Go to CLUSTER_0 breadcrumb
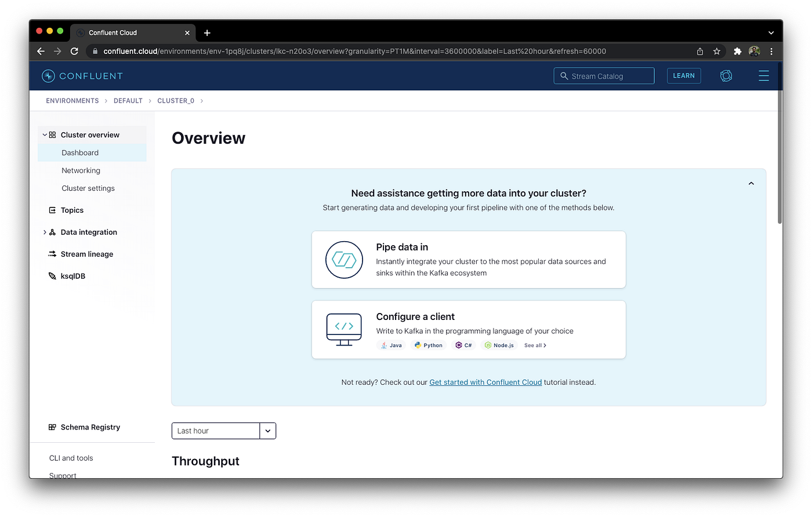 (x=176, y=101)
